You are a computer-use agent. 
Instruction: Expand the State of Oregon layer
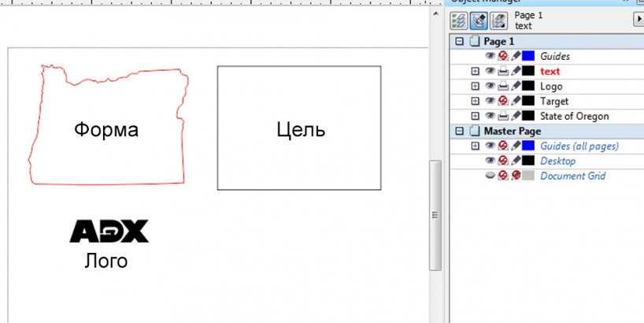[x=476, y=116]
